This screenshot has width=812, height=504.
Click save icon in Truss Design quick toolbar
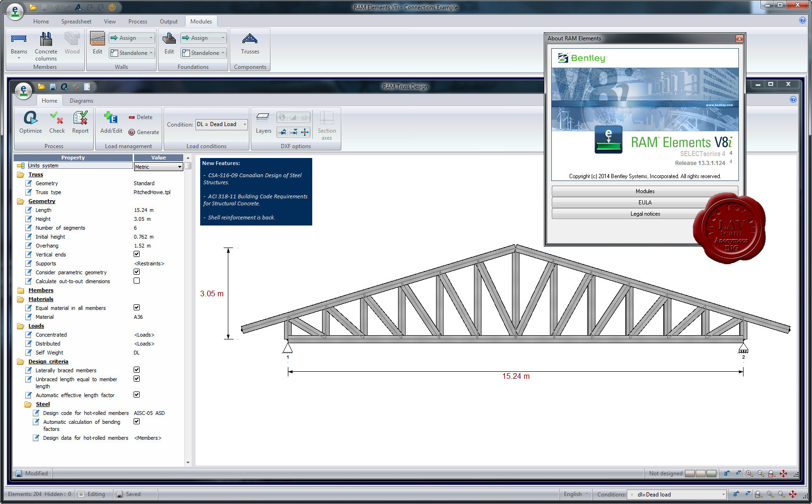(53, 87)
